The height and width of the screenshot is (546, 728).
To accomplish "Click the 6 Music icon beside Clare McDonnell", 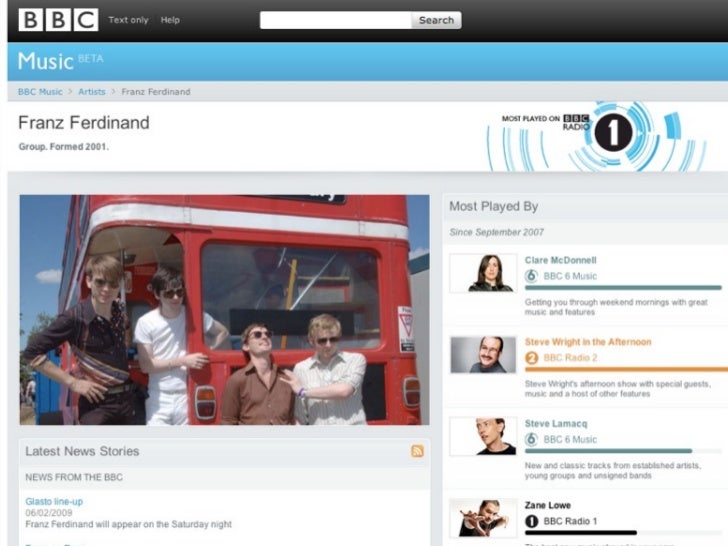I will point(531,276).
